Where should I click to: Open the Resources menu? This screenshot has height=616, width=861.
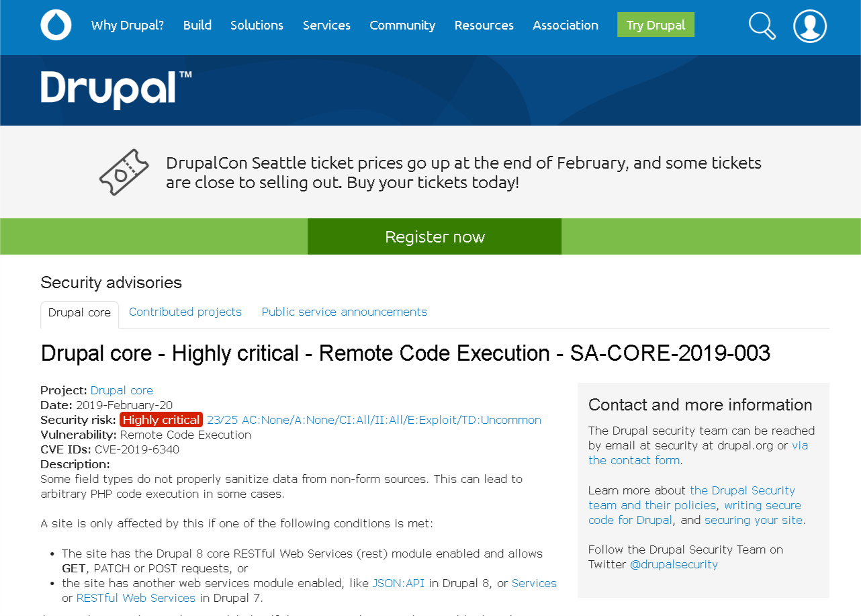pos(484,25)
